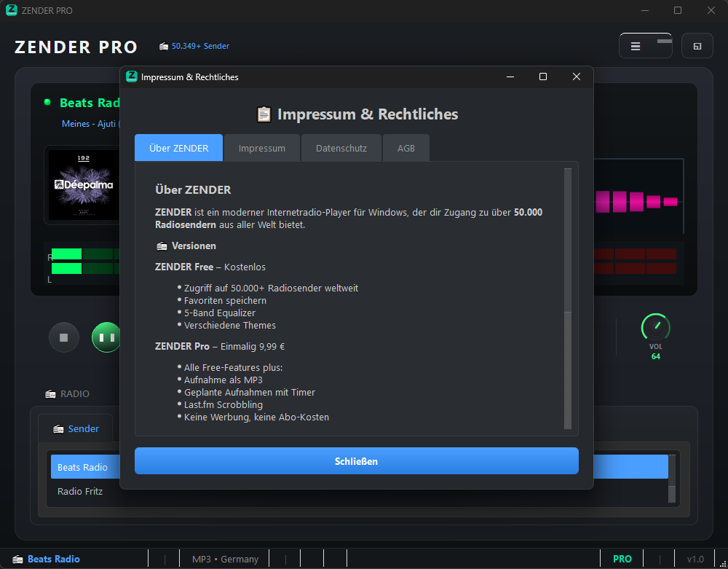Screen dimensions: 728x569
Task: Click the Schließen button
Action: tap(356, 461)
